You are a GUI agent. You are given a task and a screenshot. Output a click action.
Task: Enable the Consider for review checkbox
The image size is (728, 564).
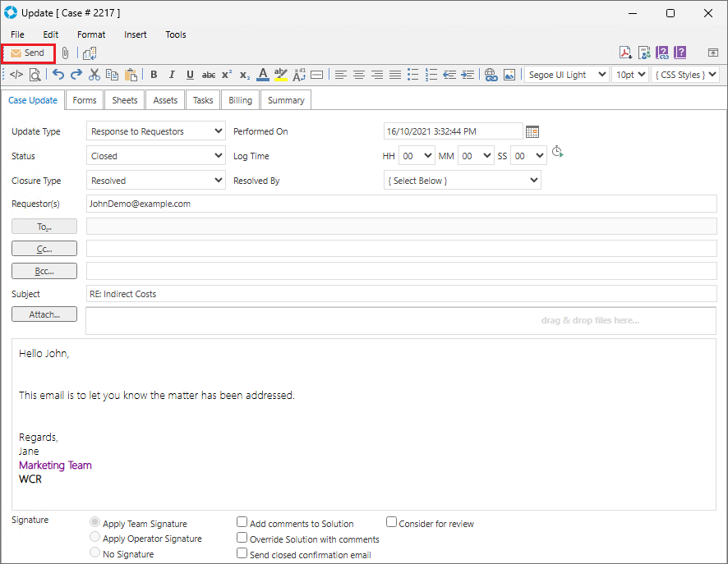click(391, 522)
